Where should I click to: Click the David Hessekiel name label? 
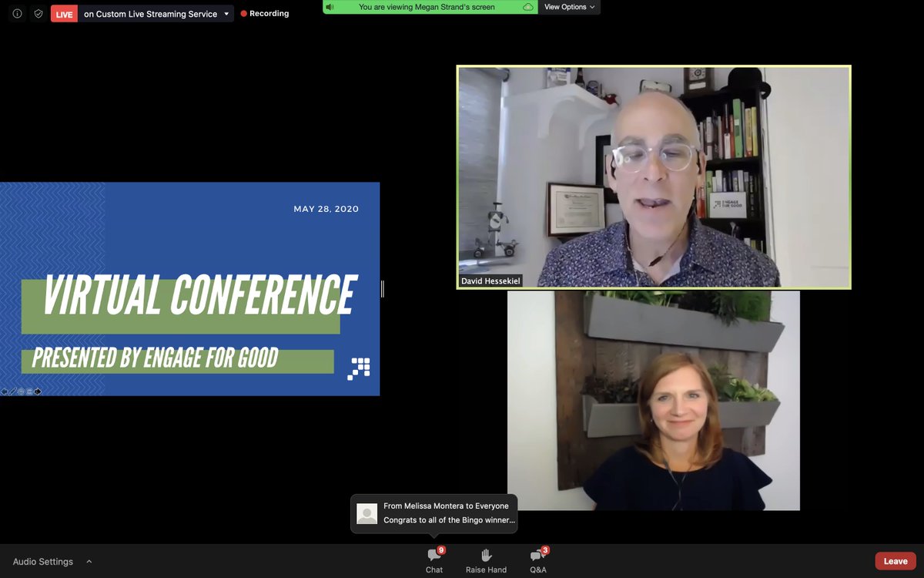pos(490,281)
